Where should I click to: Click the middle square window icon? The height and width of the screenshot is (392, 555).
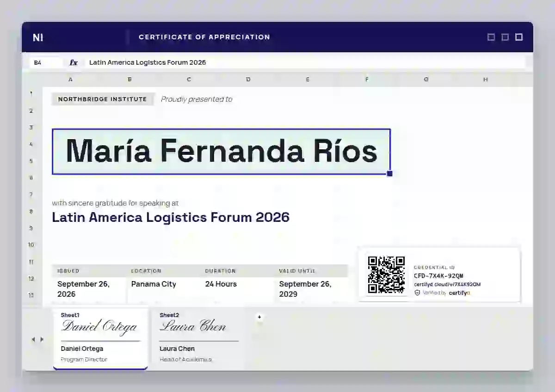505,37
